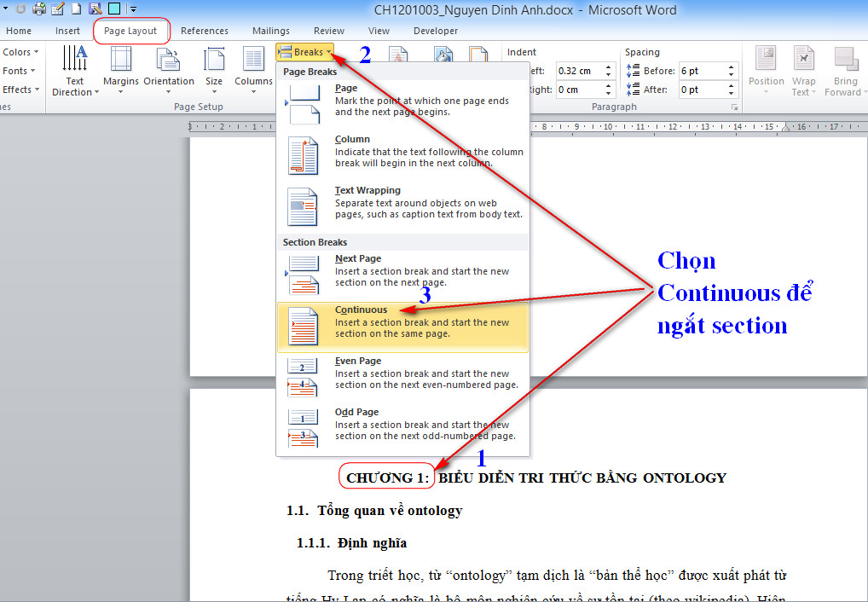Click the heading text "BIỂU DIỄN TRI THỨC BẰNG ONTOLOGY"

(x=582, y=478)
